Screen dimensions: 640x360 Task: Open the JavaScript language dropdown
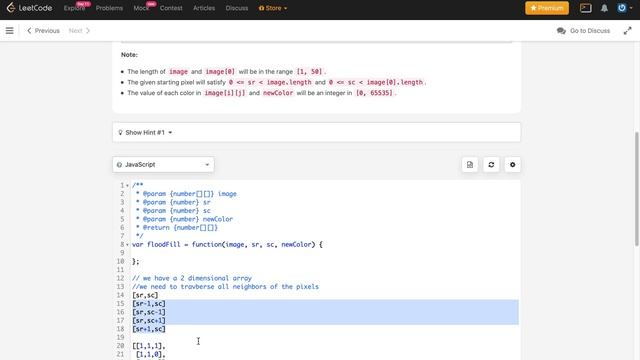pyautogui.click(x=163, y=164)
